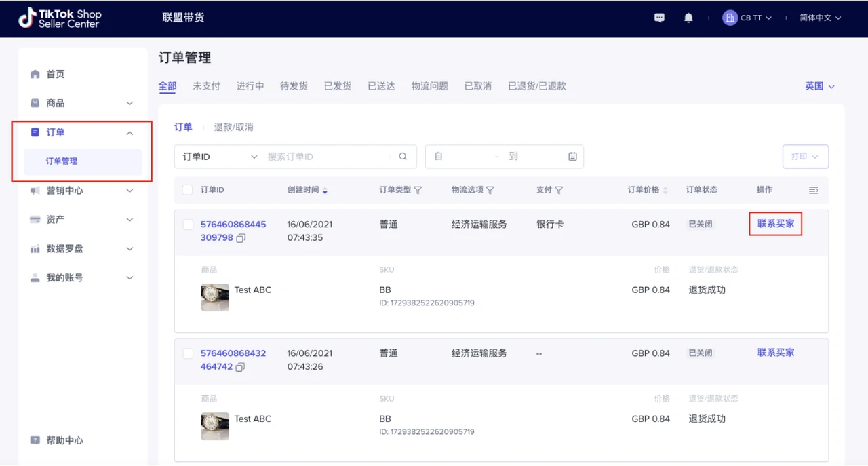Copy order ID 576460868445309798 using copy icon
The image size is (868, 466).
(x=241, y=238)
